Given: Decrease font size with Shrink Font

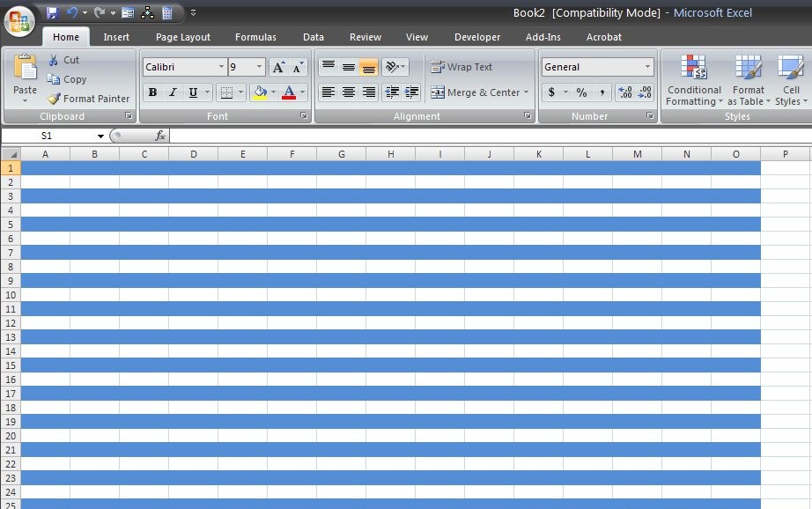Looking at the screenshot, I should point(298,67).
